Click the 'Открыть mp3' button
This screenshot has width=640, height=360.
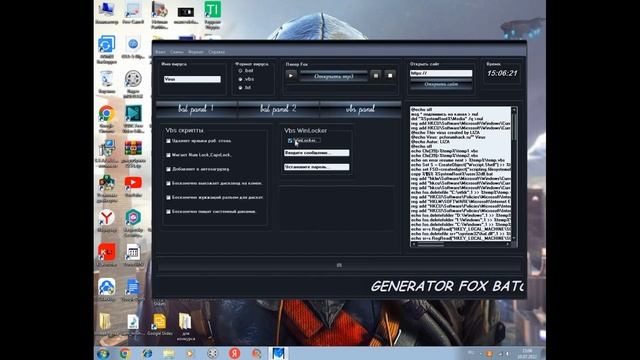333,76
